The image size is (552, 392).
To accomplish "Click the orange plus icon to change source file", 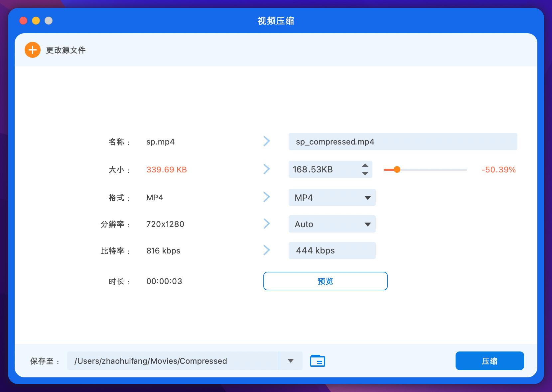I will [x=32, y=50].
